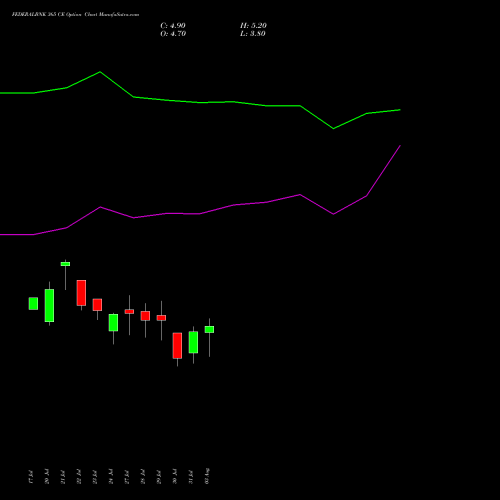Screen dimensions: 500x500
Task: Select the 22 Jul date label
Action: click(x=79, y=477)
